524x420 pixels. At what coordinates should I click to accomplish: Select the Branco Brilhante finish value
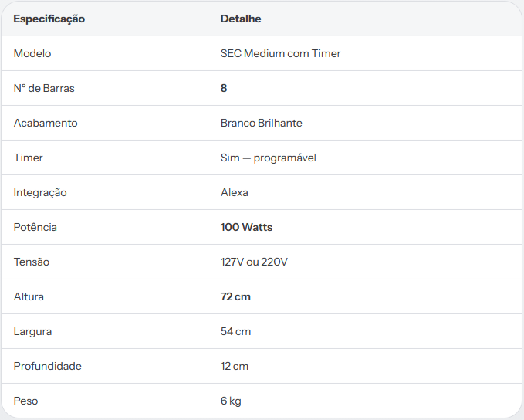click(x=262, y=123)
